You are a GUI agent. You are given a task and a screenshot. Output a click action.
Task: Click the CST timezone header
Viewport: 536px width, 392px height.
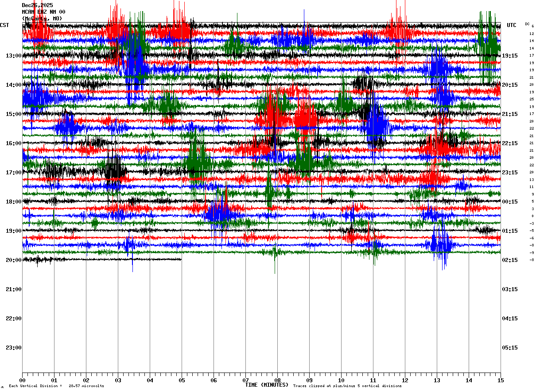point(4,25)
